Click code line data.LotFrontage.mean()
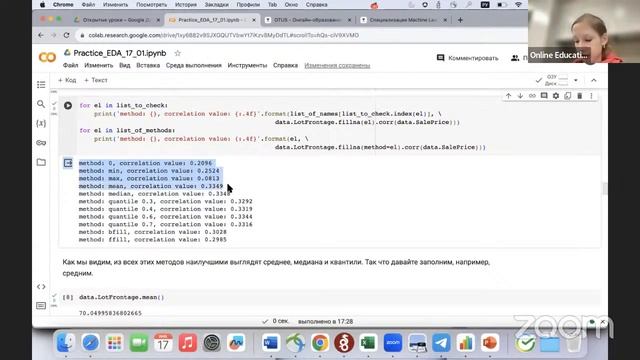The width and height of the screenshot is (640, 360). tap(122, 297)
